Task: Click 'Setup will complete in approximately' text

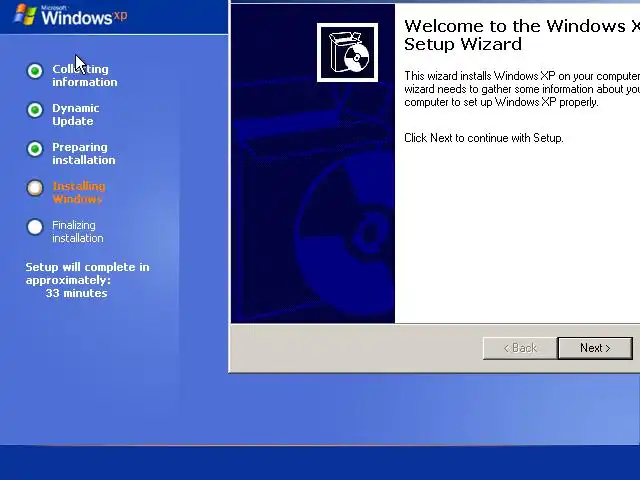Action: coord(87,273)
